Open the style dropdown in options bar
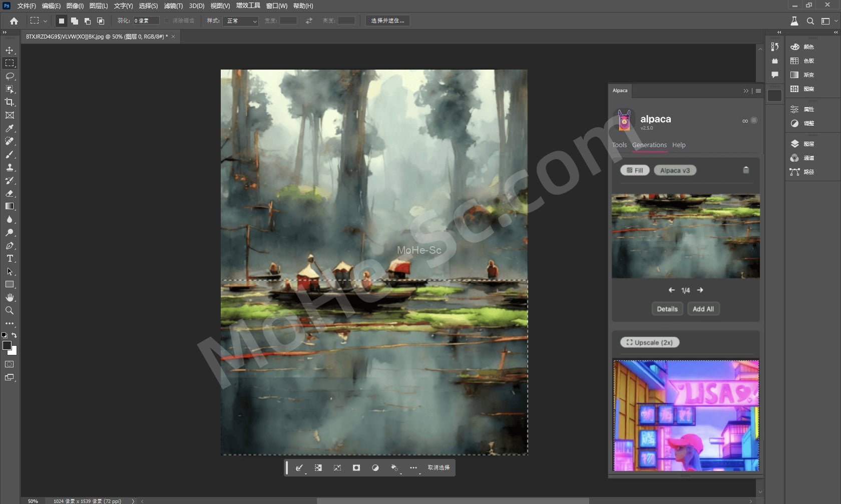 pyautogui.click(x=242, y=21)
